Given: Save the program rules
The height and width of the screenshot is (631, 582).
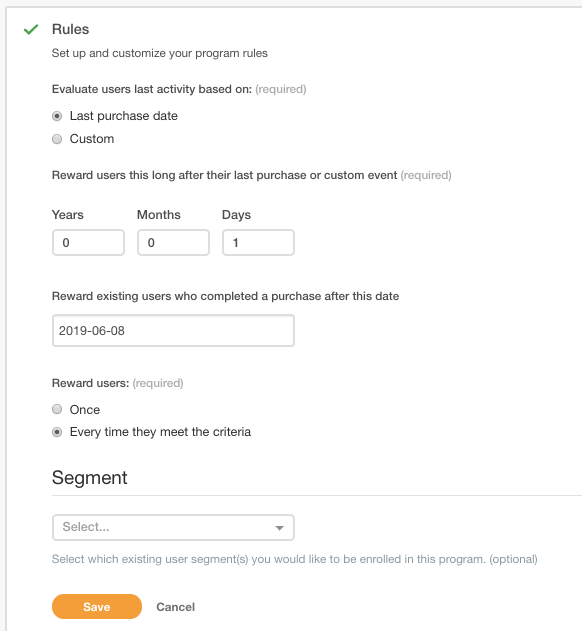Looking at the screenshot, I should tap(97, 606).
